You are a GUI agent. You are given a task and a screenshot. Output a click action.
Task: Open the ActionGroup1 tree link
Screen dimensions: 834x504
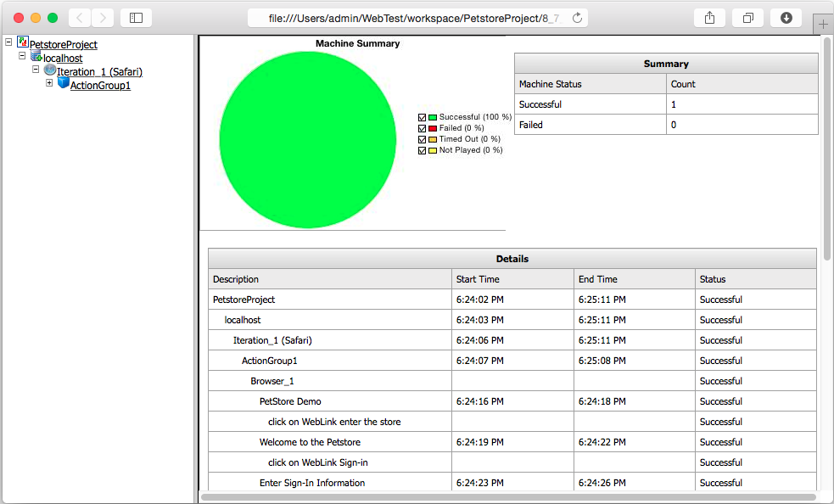pyautogui.click(x=100, y=85)
